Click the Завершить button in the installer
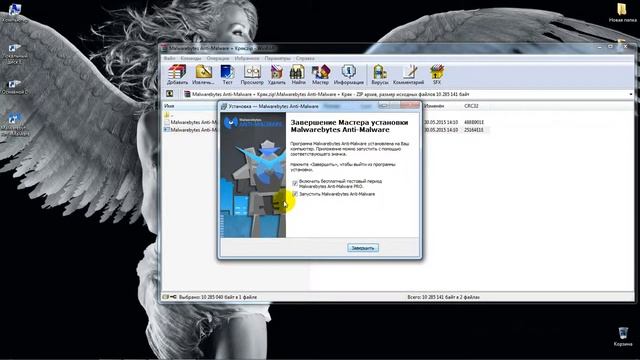 click(x=363, y=248)
